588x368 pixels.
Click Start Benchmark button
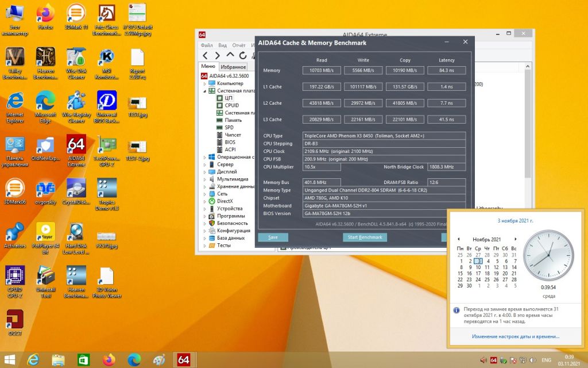pyautogui.click(x=365, y=237)
